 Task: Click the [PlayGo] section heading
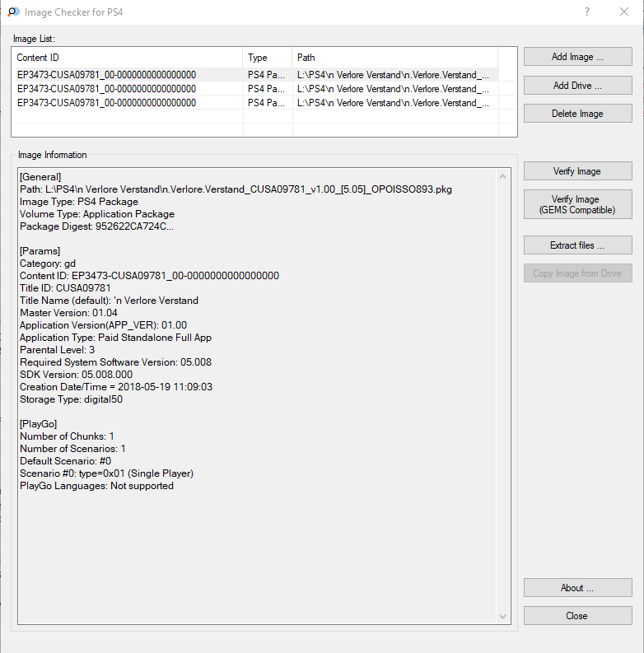[39, 424]
